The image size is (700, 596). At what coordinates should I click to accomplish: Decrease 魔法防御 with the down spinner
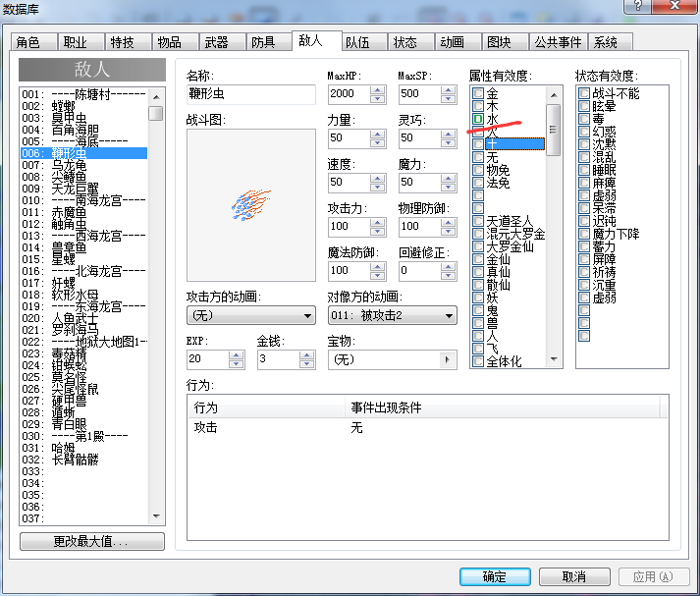[x=378, y=276]
